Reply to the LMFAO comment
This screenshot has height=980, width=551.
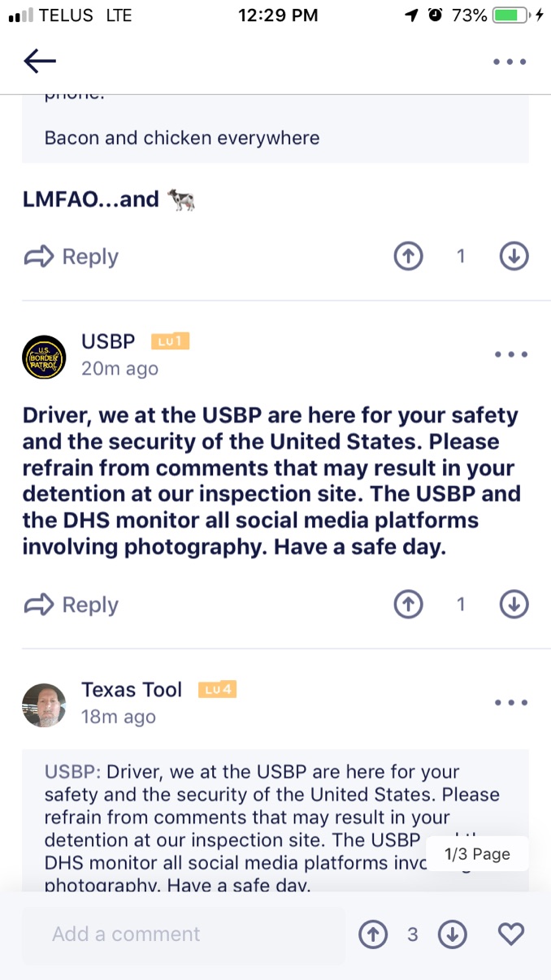[x=72, y=257]
